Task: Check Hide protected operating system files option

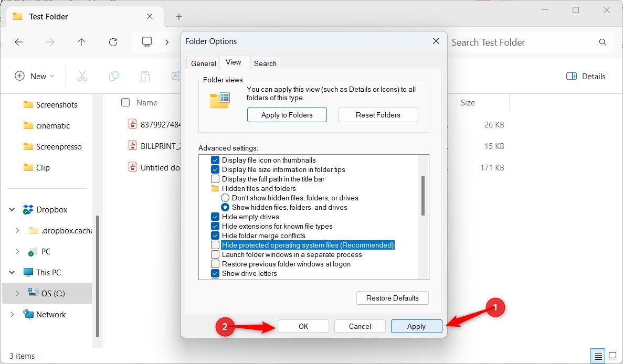Action: coord(215,245)
